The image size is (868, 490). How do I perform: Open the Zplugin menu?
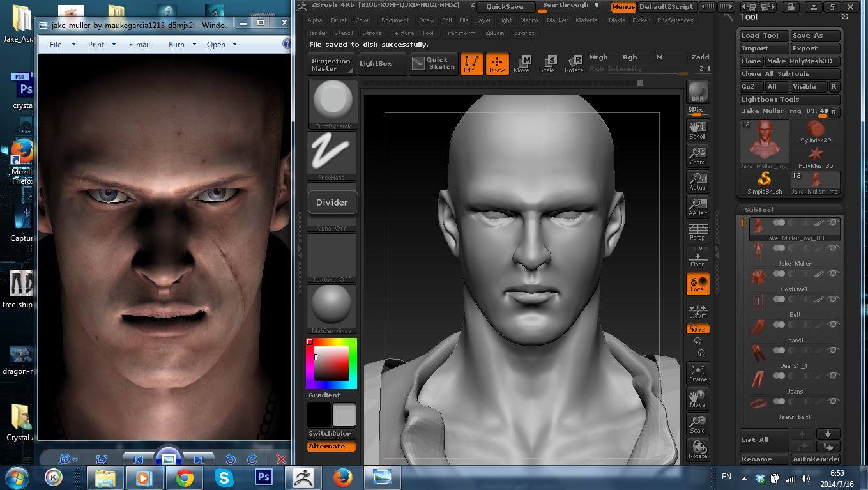tap(494, 33)
